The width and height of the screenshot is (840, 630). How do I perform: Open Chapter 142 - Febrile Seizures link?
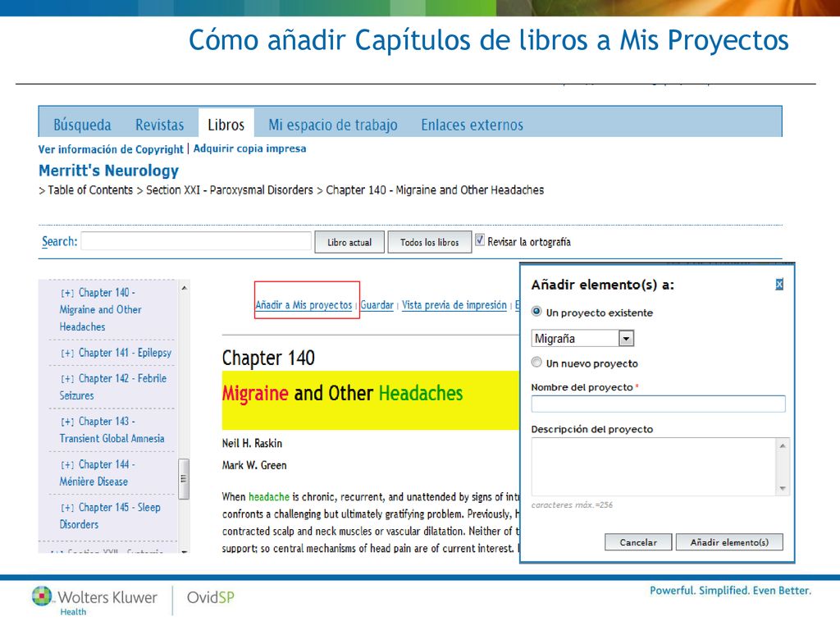point(113,387)
